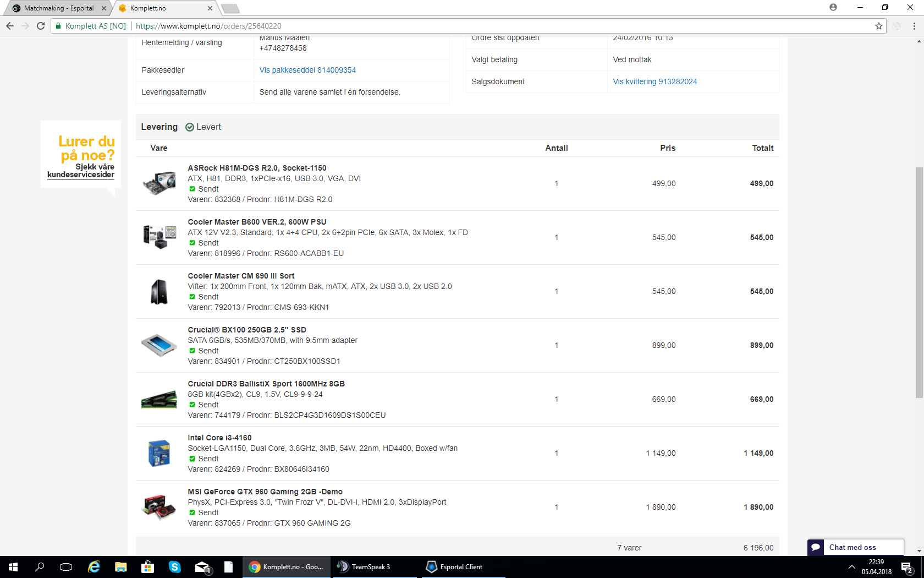Click the CM 690 III case thumbnail
Viewport: 924px width, 578px height.
[x=159, y=291]
